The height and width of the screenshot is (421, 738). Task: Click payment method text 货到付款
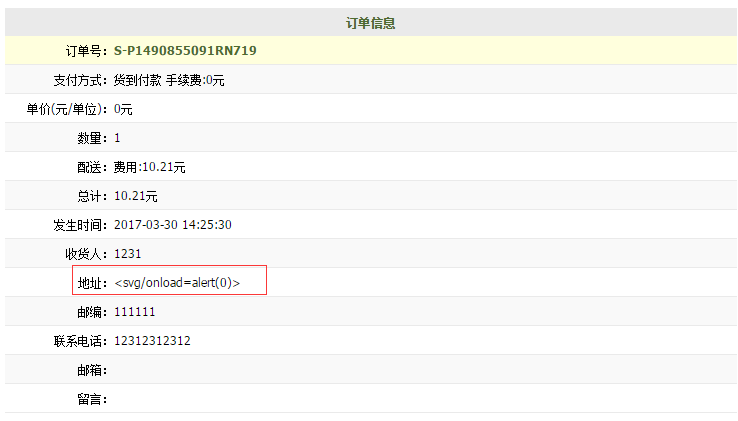[137, 80]
